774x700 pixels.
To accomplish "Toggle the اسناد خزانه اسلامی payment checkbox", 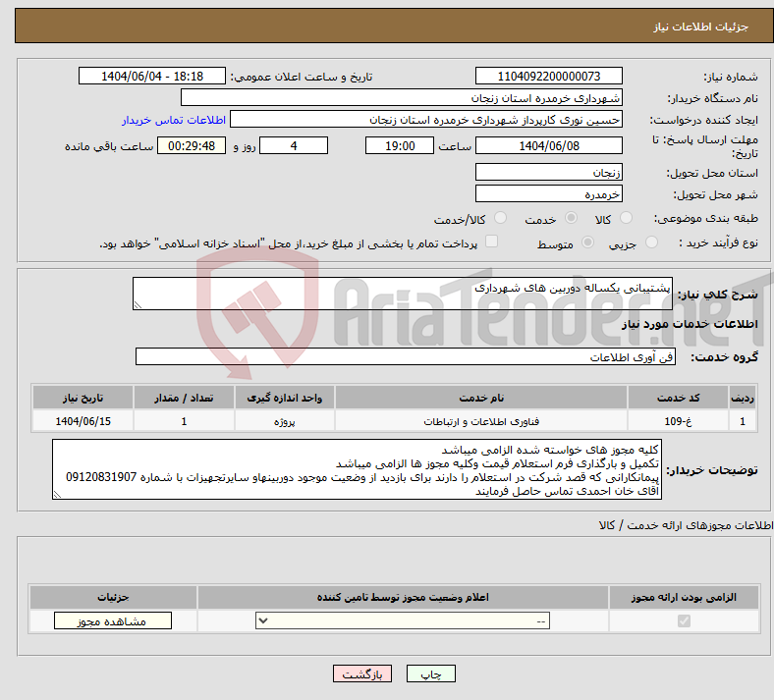I will (492, 241).
